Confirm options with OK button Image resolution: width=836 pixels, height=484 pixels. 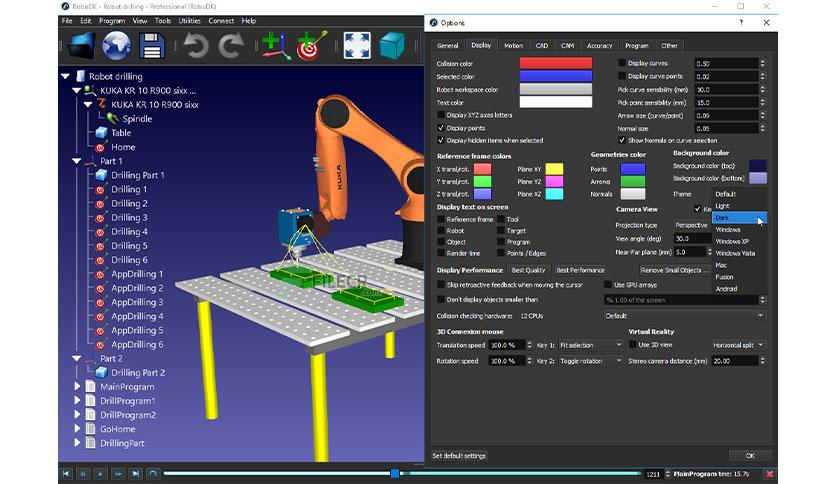(750, 456)
